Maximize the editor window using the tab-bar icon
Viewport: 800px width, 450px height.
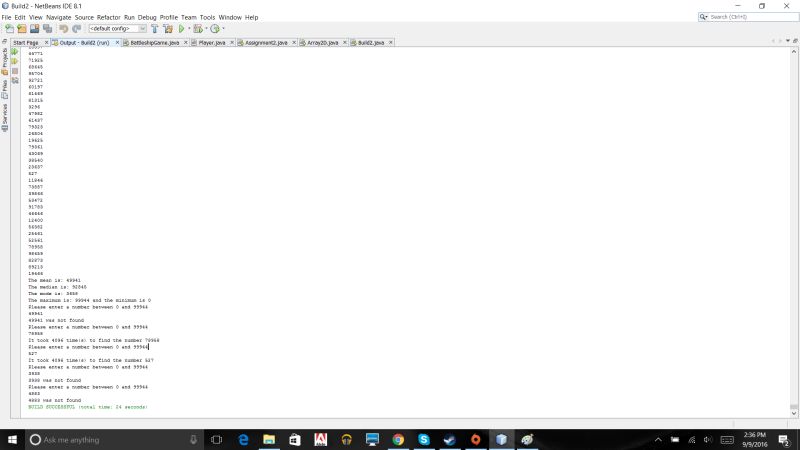[795, 41]
